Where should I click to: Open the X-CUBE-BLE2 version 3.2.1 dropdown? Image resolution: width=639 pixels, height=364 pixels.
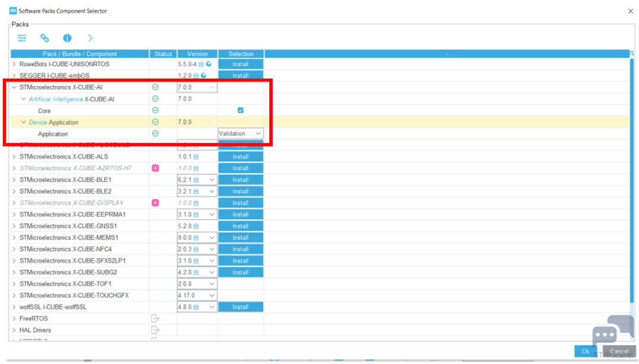click(x=197, y=191)
